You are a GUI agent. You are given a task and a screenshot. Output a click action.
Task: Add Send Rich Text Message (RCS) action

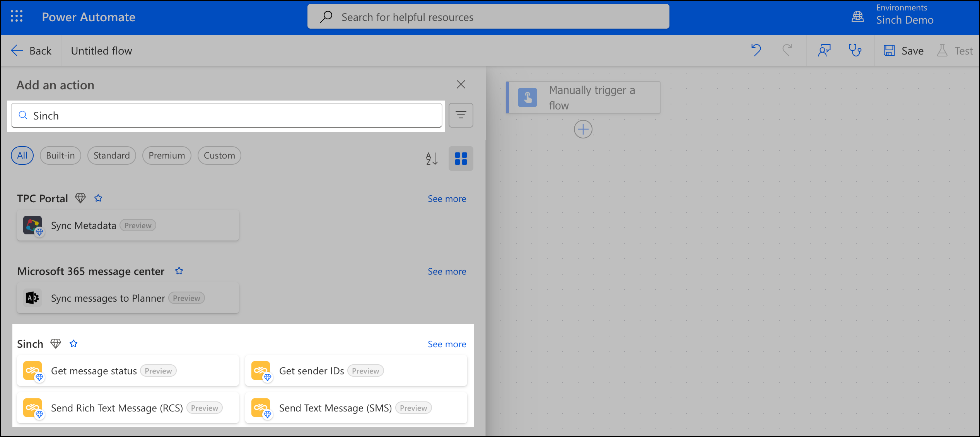pyautogui.click(x=128, y=408)
